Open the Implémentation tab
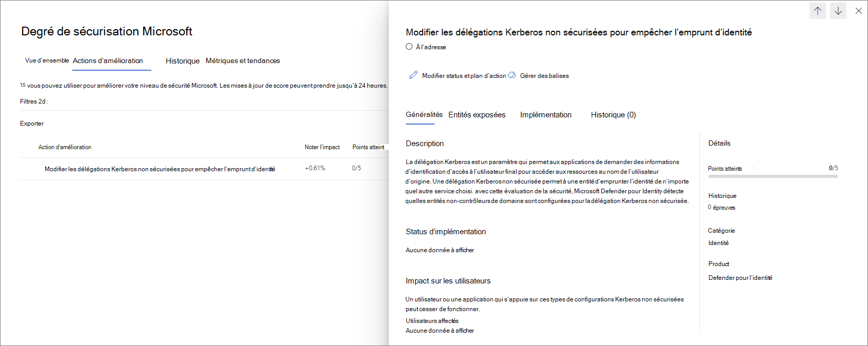 click(545, 115)
